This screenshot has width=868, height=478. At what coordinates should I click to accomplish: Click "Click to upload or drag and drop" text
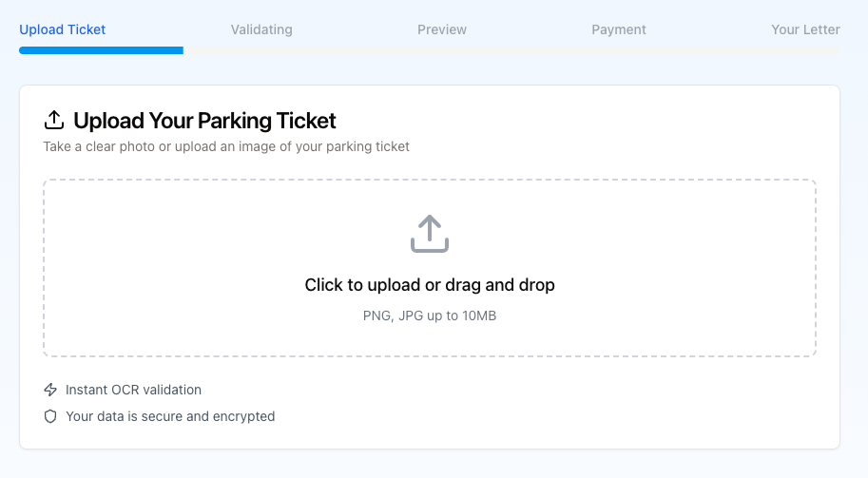pyautogui.click(x=430, y=285)
